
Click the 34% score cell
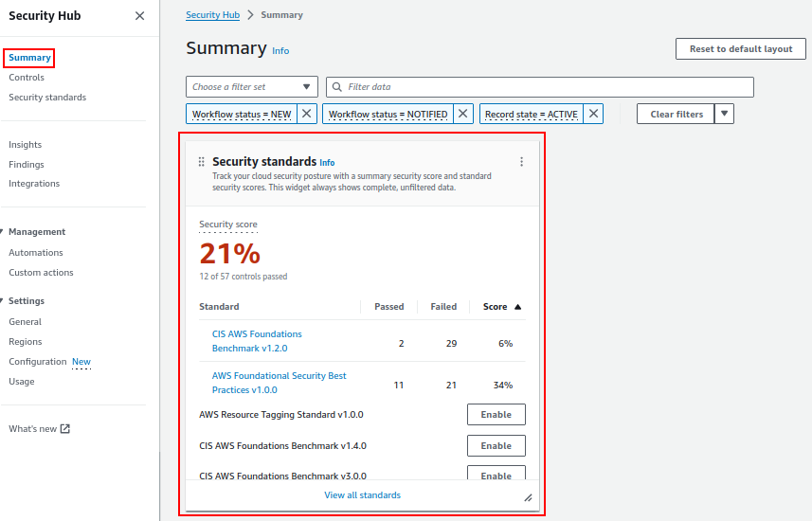tap(503, 385)
